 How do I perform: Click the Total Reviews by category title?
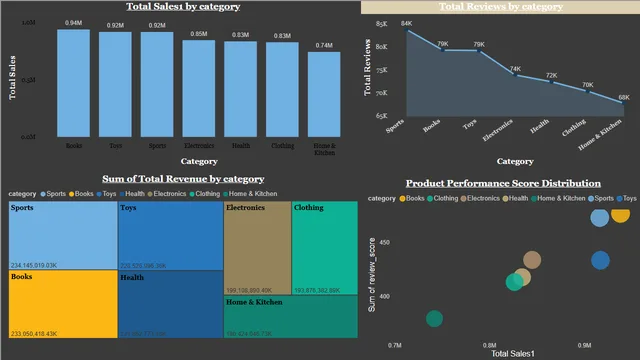(x=501, y=7)
